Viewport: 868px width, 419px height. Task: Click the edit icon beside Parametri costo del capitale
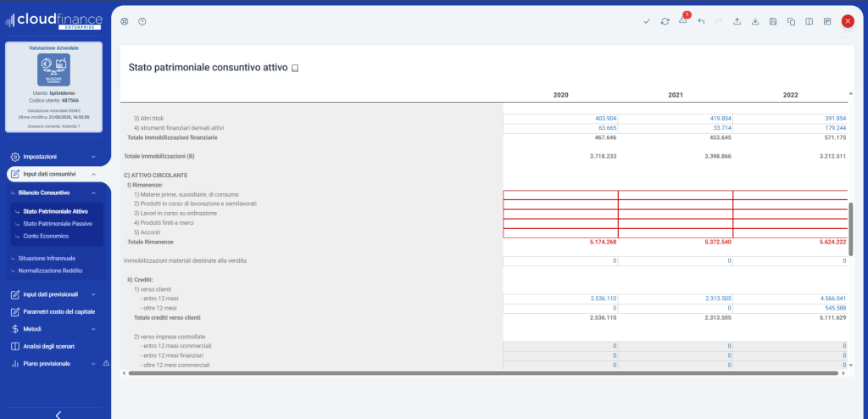point(15,311)
